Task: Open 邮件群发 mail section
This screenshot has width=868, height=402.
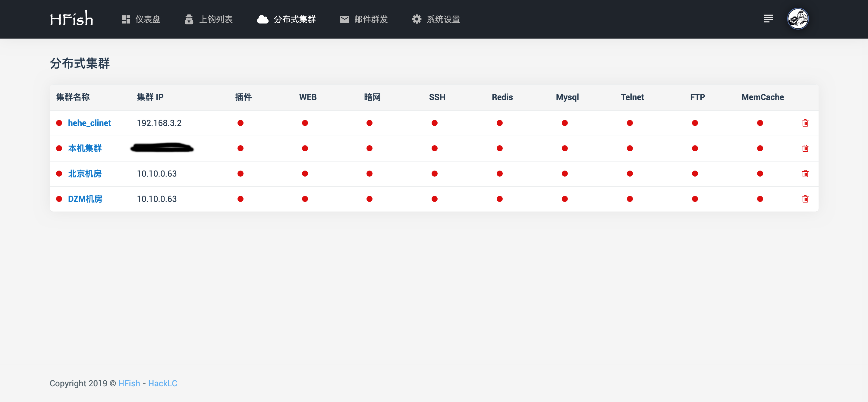Action: pyautogui.click(x=371, y=20)
